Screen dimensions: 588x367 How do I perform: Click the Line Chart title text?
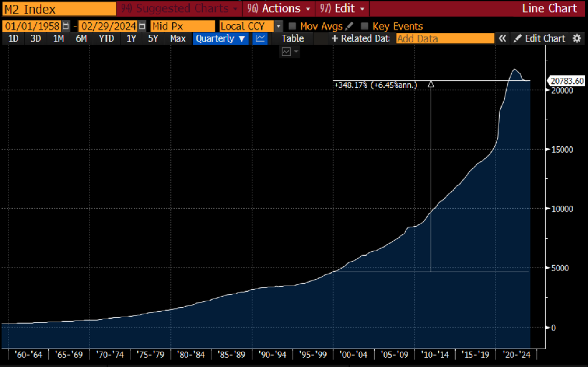coord(549,8)
